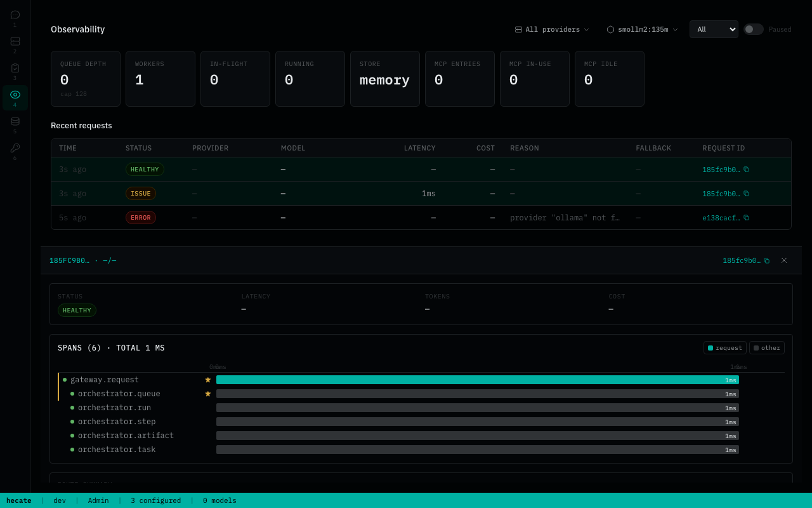Select the orchestrator.task span bar
812x508 pixels.
click(478, 450)
